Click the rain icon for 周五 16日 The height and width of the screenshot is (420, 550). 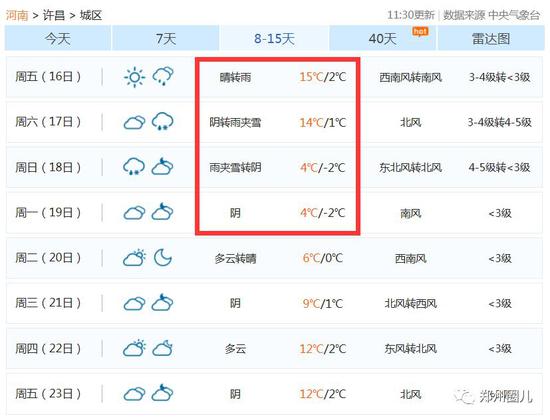[x=162, y=76]
